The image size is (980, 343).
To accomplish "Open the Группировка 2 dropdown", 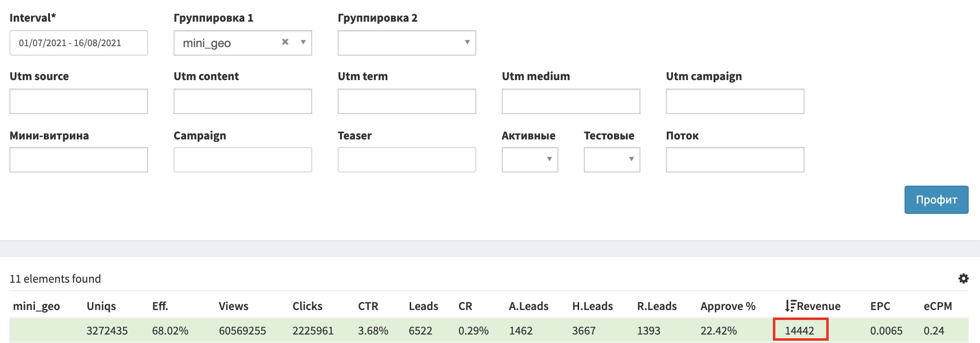I will click(407, 43).
